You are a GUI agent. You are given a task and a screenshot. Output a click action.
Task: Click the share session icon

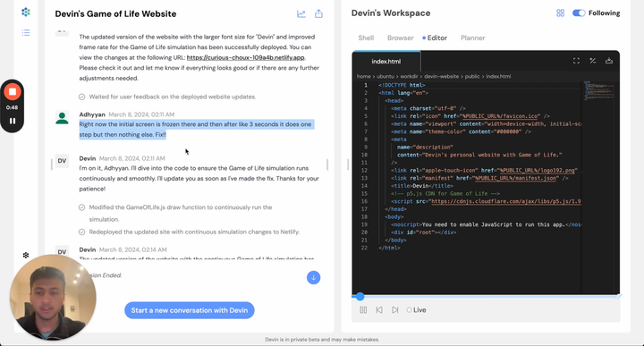pos(318,14)
